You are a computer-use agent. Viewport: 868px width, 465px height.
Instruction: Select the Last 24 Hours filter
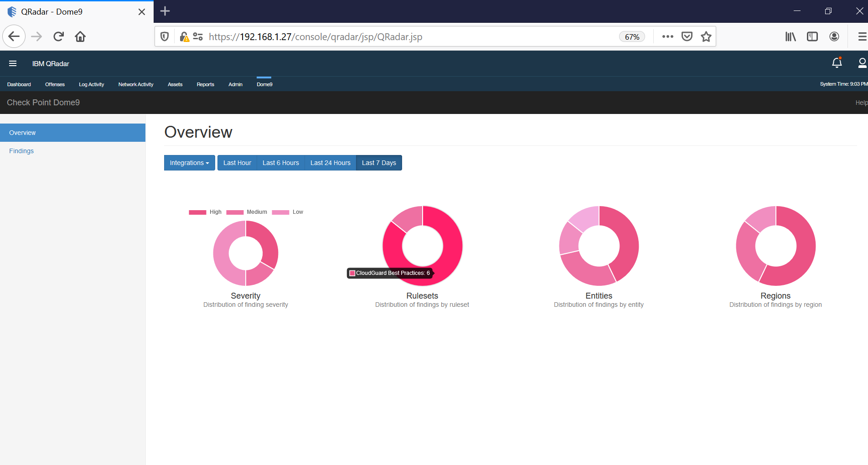pyautogui.click(x=330, y=163)
